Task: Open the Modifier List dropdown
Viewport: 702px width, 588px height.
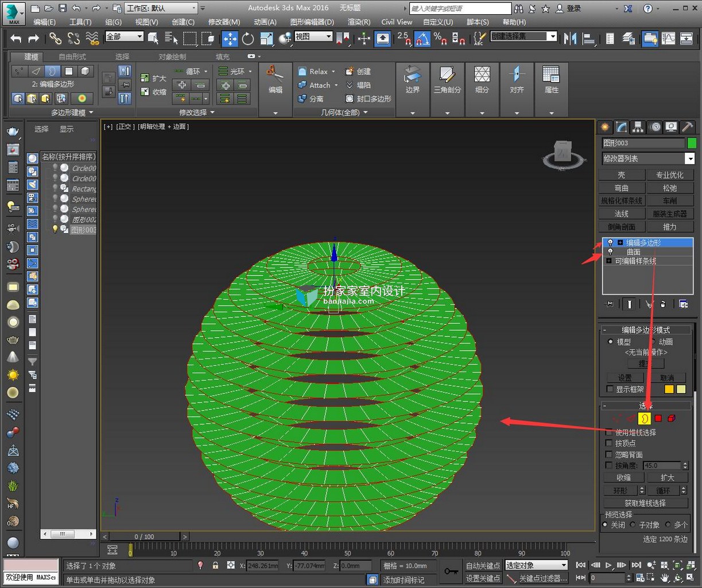Action: (x=689, y=158)
